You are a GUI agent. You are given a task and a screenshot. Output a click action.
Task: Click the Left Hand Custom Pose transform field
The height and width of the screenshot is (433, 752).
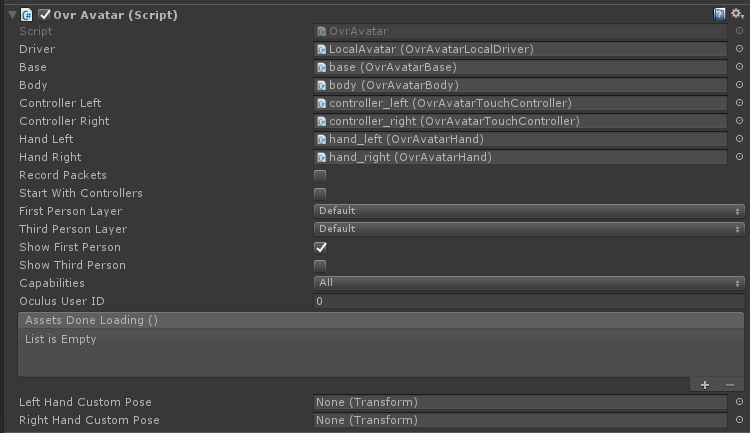tap(520, 402)
